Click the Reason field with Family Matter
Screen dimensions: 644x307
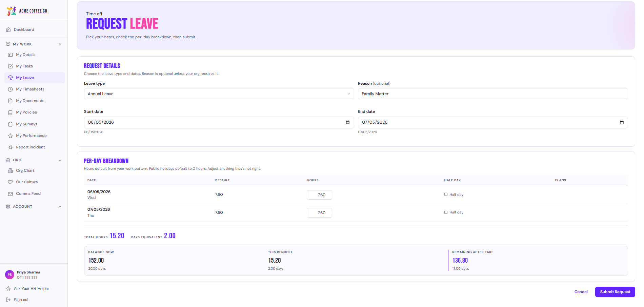coord(493,94)
